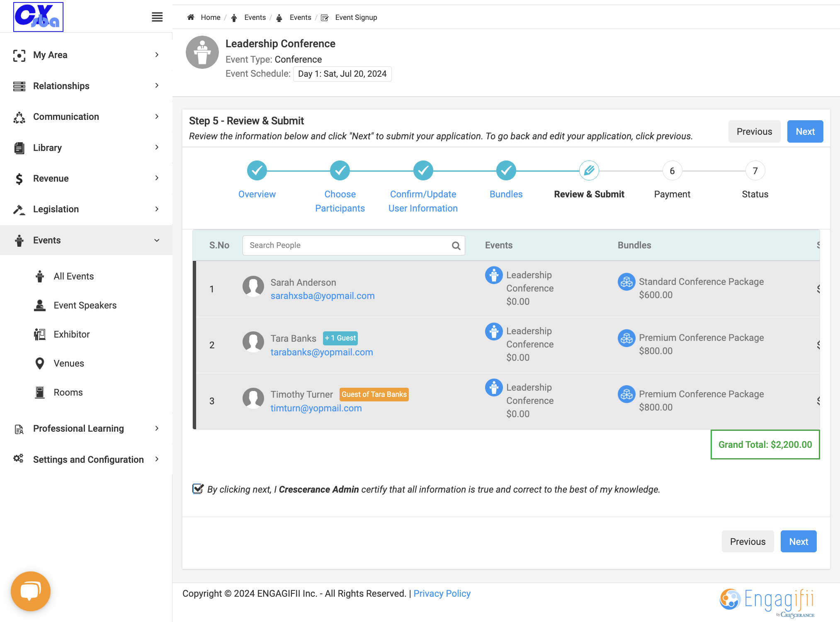Toggle the hamburger sidebar menu icon

click(x=157, y=17)
